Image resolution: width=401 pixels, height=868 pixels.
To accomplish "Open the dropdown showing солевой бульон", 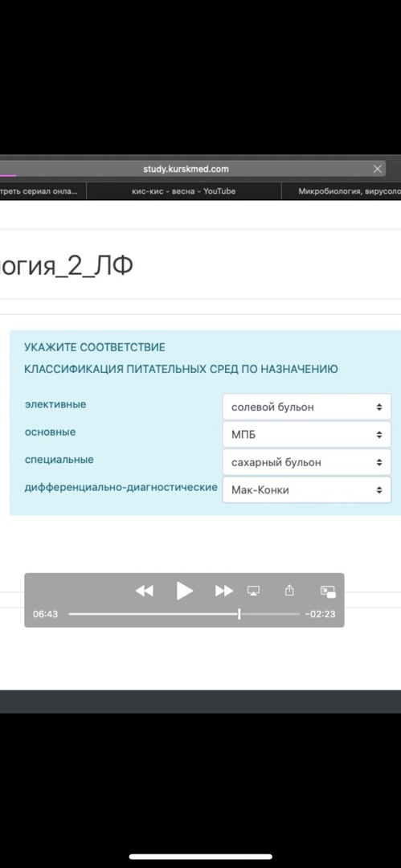I will coord(307,407).
